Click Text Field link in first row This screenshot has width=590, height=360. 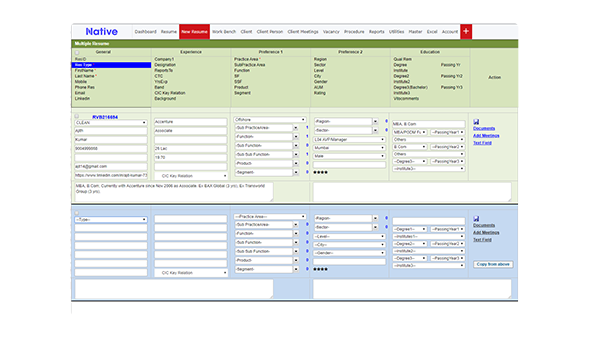[482, 143]
